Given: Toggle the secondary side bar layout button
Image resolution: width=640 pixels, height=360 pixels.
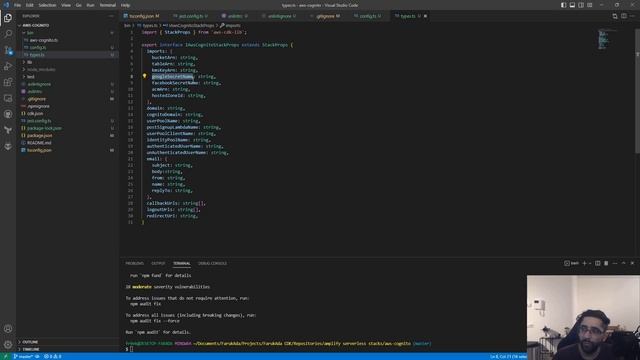Looking at the screenshot, I should pos(581,5).
